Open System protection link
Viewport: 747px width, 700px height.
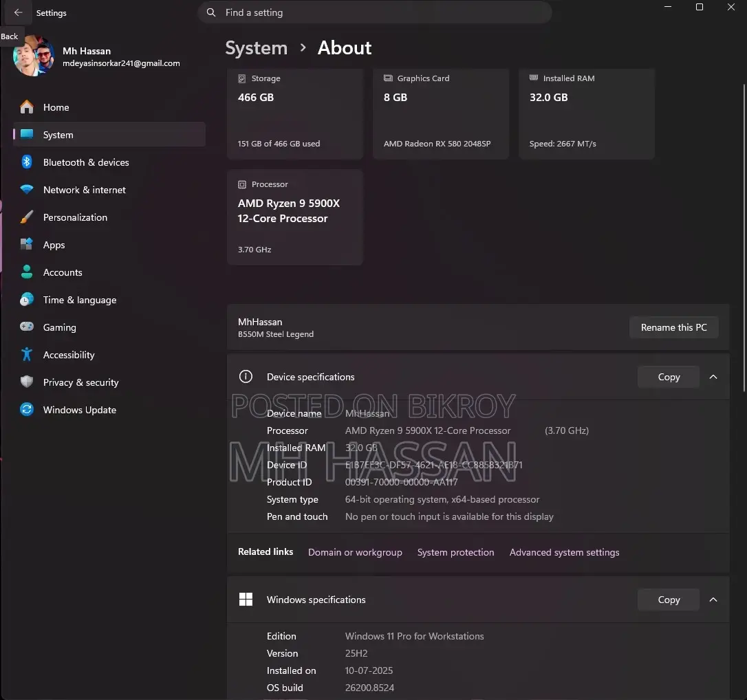(x=455, y=552)
